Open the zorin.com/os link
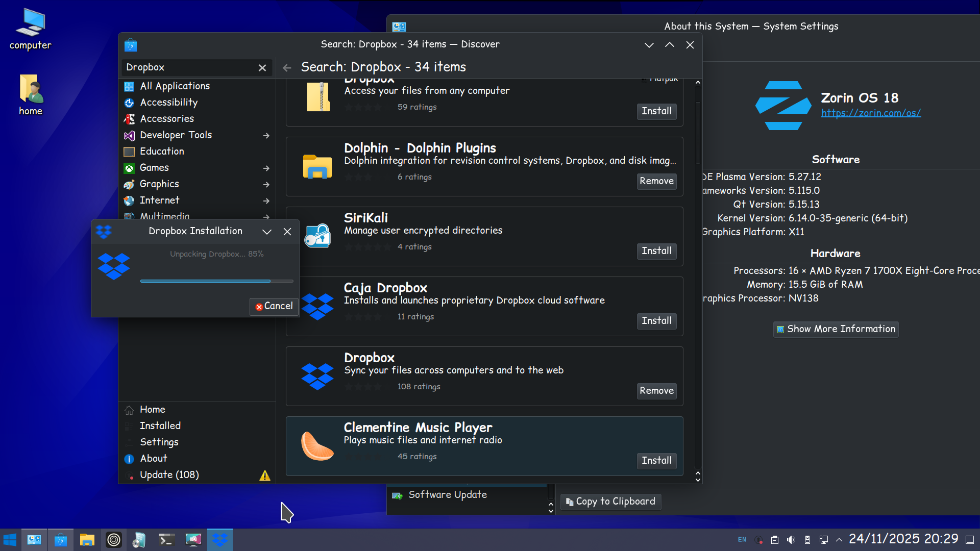Screen dimensions: 980x551 tap(871, 113)
